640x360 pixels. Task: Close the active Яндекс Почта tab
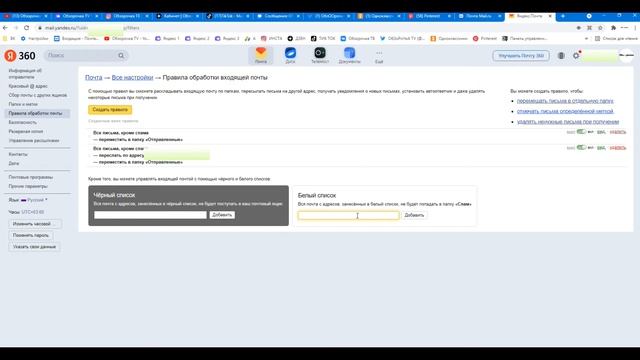coord(550,16)
